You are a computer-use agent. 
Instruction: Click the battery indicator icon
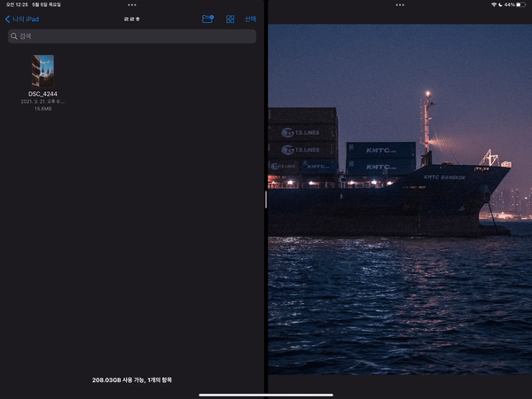tap(521, 4)
